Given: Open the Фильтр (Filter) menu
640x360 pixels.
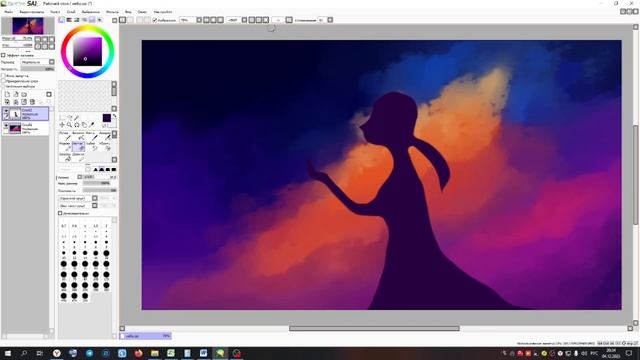Looking at the screenshot, I should 112,12.
